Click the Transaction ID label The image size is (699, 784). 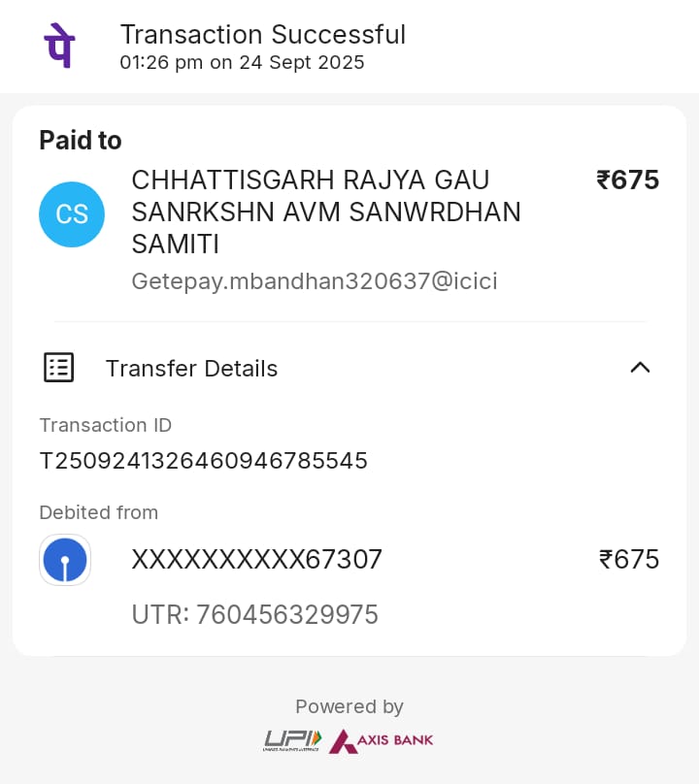[x=105, y=425]
